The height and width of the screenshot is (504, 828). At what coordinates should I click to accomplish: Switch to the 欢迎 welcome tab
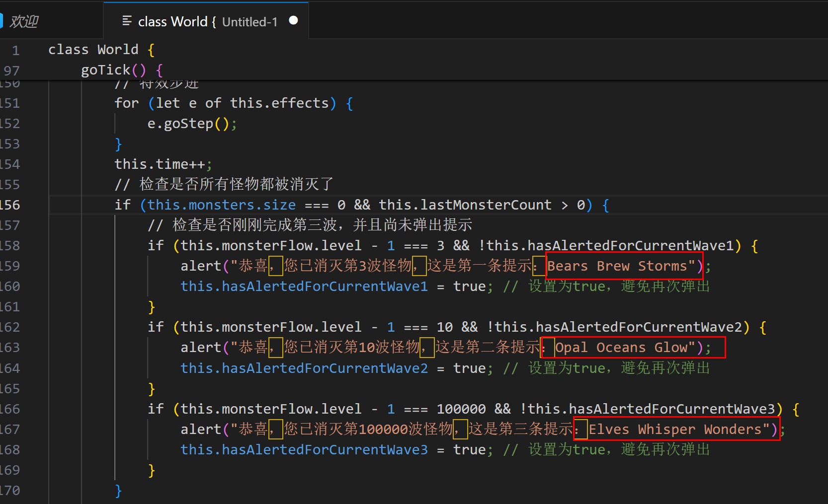pos(24,21)
